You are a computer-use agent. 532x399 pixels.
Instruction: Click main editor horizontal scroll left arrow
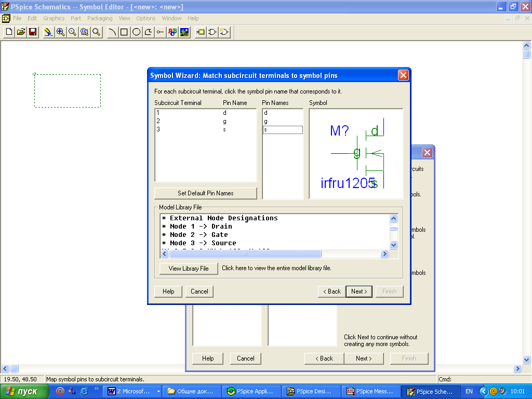[x=5, y=368]
